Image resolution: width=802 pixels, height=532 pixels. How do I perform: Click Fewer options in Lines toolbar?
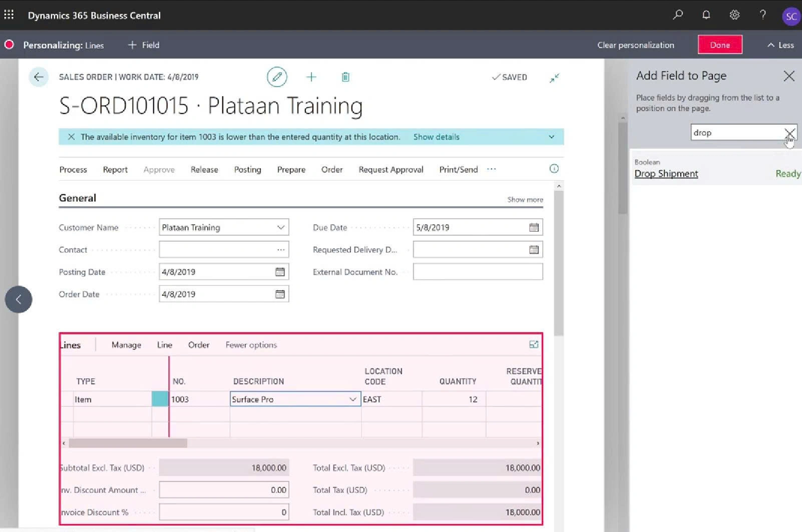tap(251, 345)
